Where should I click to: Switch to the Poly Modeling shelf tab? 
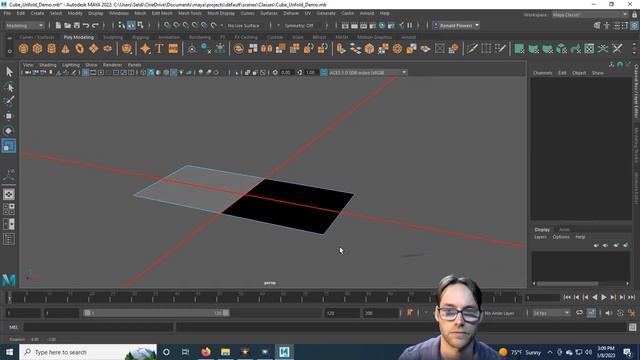[78, 37]
